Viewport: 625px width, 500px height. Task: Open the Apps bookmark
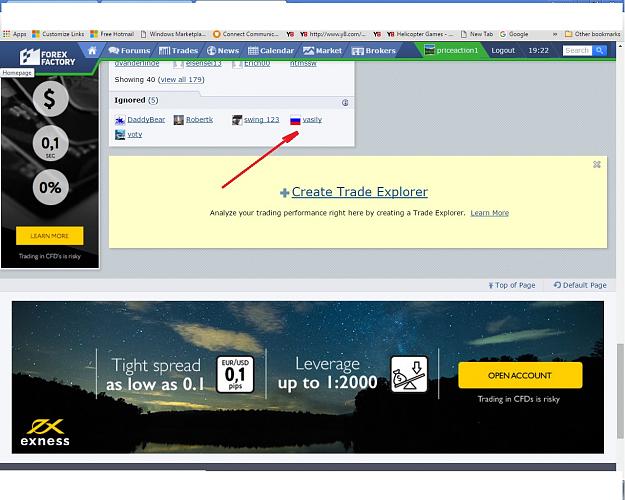point(14,34)
